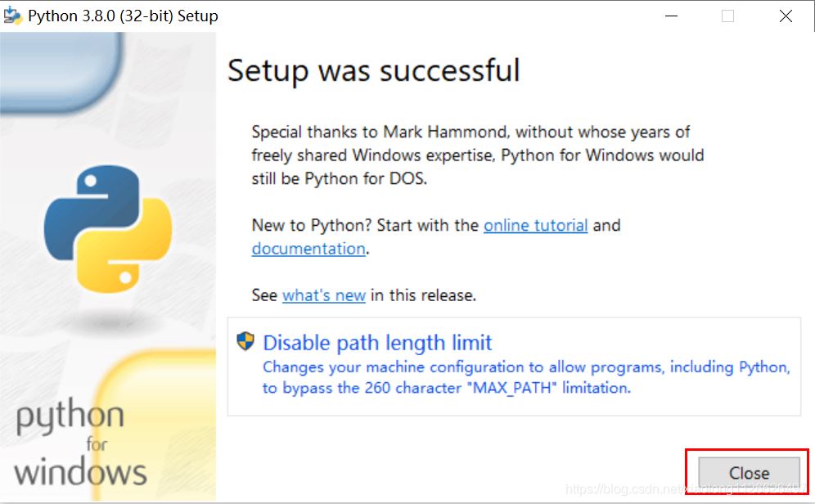This screenshot has height=504, width=815.
Task: Click the Python logo icon in the title bar
Action: (12, 15)
